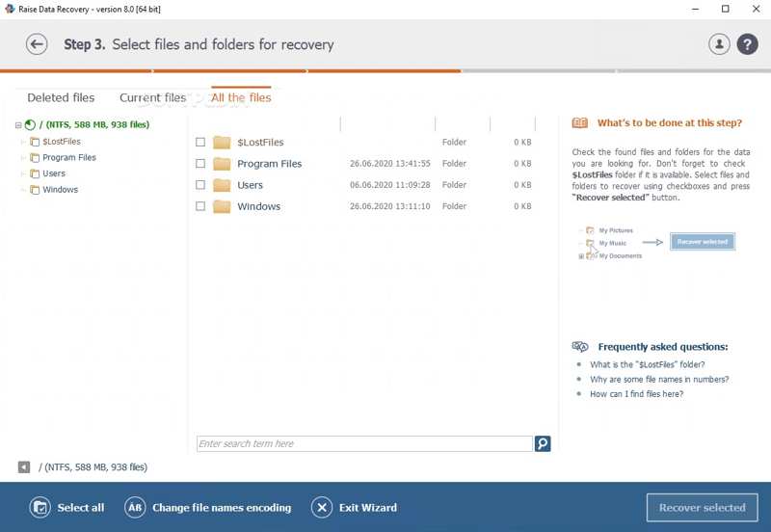The height and width of the screenshot is (532, 771).
Task: Click the Users folder icon in list
Action: point(222,185)
